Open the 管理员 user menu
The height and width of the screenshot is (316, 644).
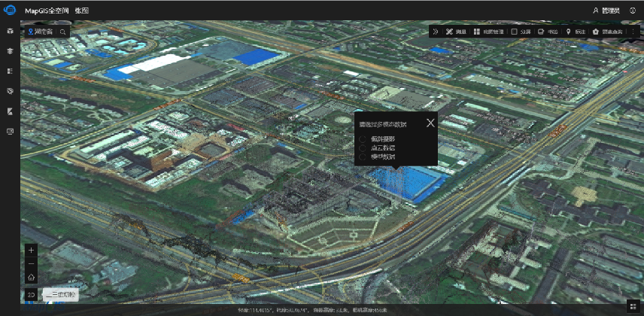pyautogui.click(x=606, y=11)
